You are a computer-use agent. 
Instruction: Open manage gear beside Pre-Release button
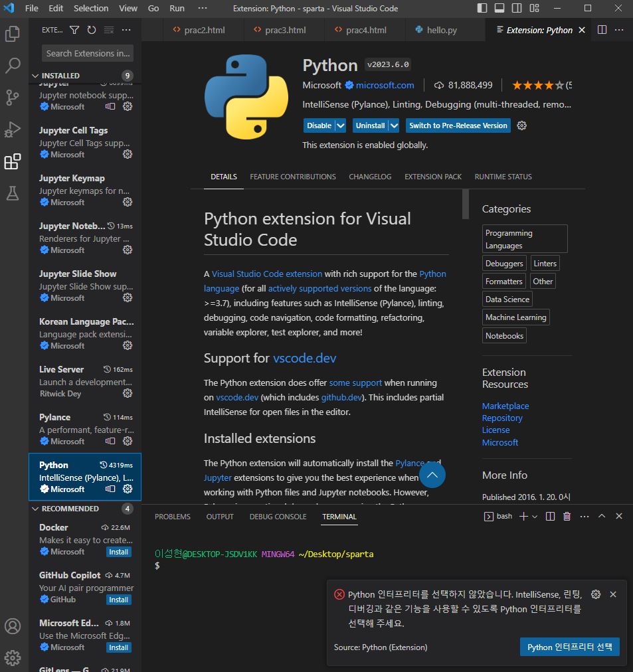click(x=521, y=126)
